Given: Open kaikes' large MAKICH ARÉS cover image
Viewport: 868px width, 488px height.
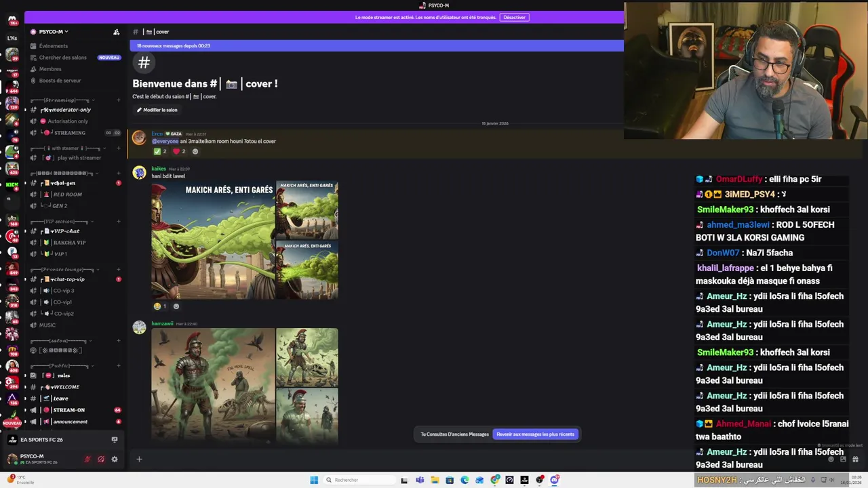Looking at the screenshot, I should pyautogui.click(x=213, y=240).
